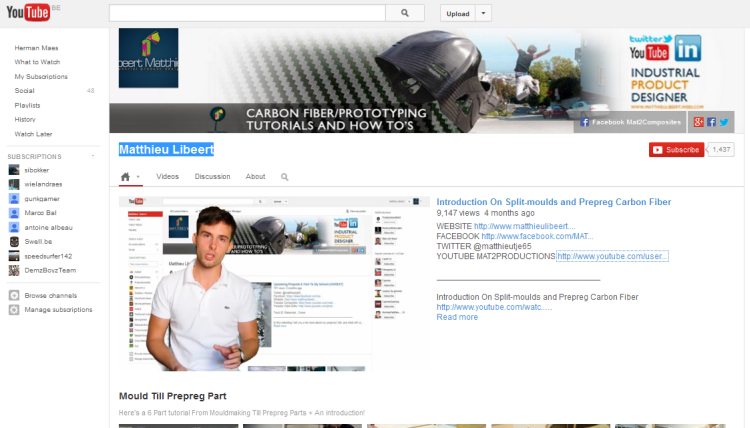
Task: Open the matthieulibeert website link
Action: [525, 226]
